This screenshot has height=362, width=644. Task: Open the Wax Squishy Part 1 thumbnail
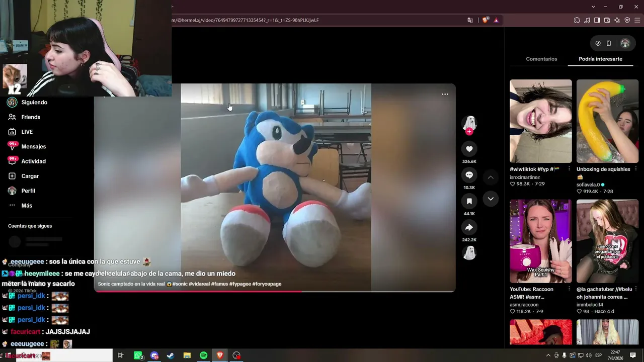541,241
